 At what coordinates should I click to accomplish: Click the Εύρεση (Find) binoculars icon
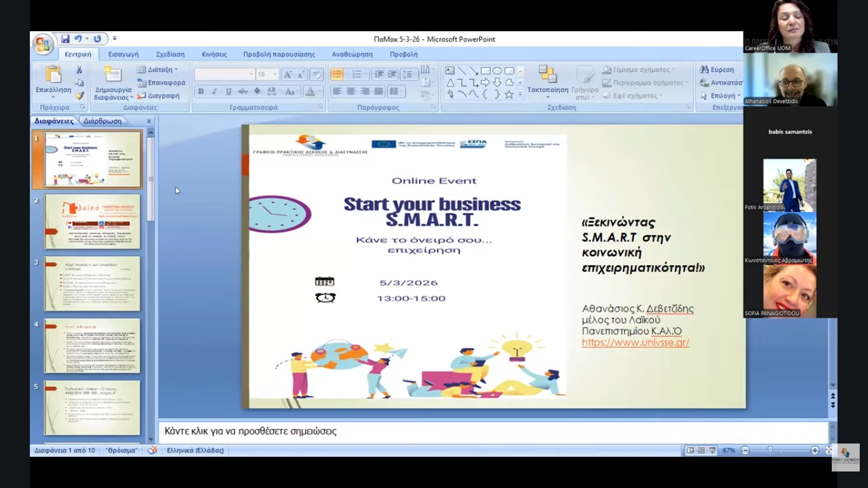pos(704,70)
